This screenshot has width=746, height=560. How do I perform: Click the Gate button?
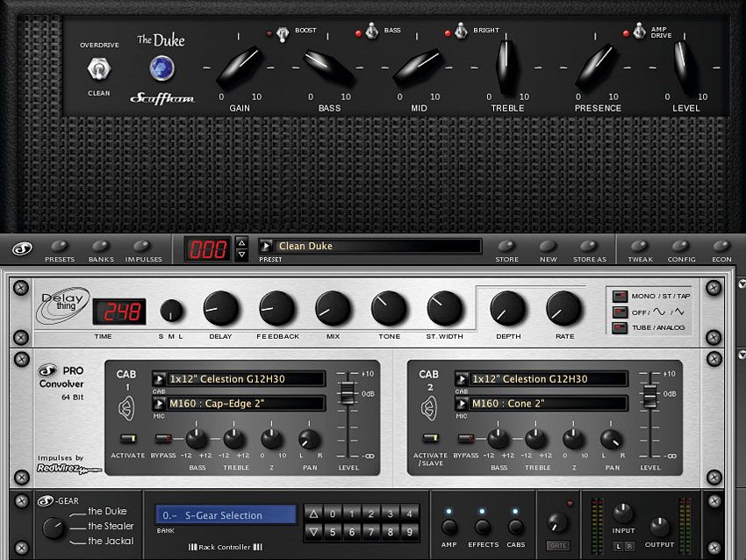pyautogui.click(x=558, y=546)
